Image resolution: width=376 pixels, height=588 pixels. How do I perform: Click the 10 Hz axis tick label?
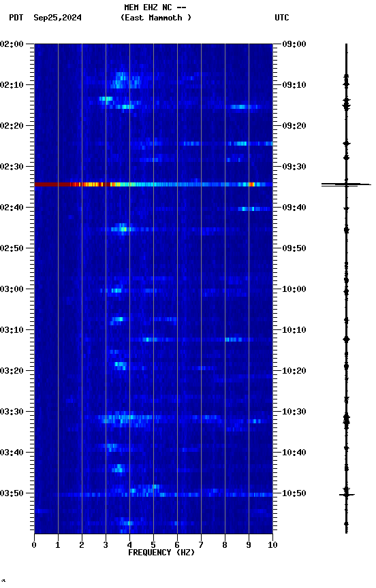(x=272, y=545)
